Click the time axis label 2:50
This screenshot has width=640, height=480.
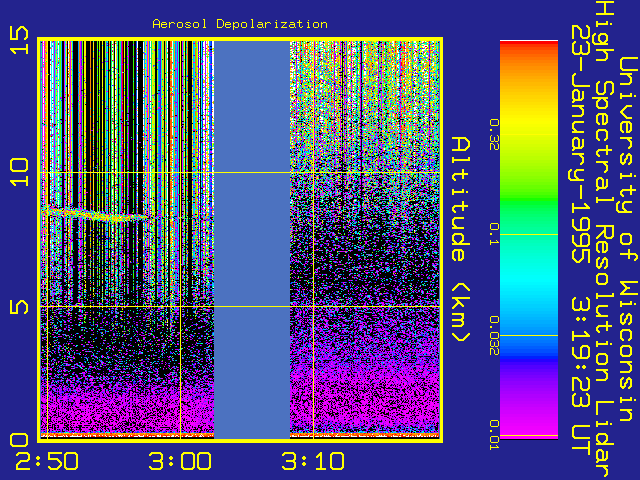click(x=47, y=462)
